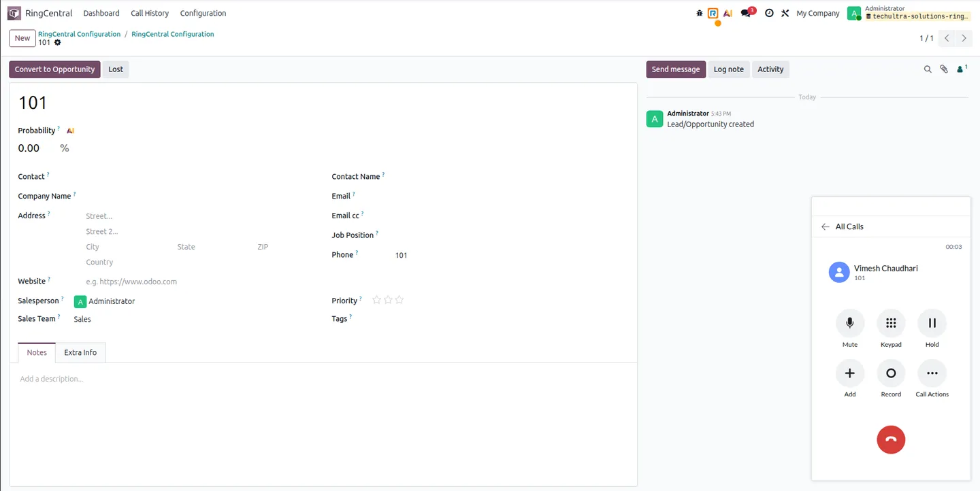The height and width of the screenshot is (491, 980).
Task: Open the Configuration menu
Action: point(203,13)
